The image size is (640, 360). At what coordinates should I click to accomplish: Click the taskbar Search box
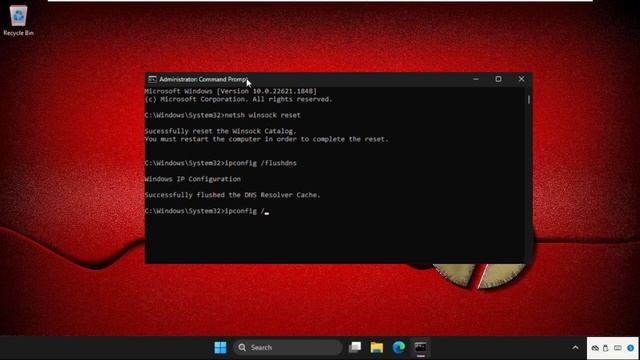pos(288,347)
